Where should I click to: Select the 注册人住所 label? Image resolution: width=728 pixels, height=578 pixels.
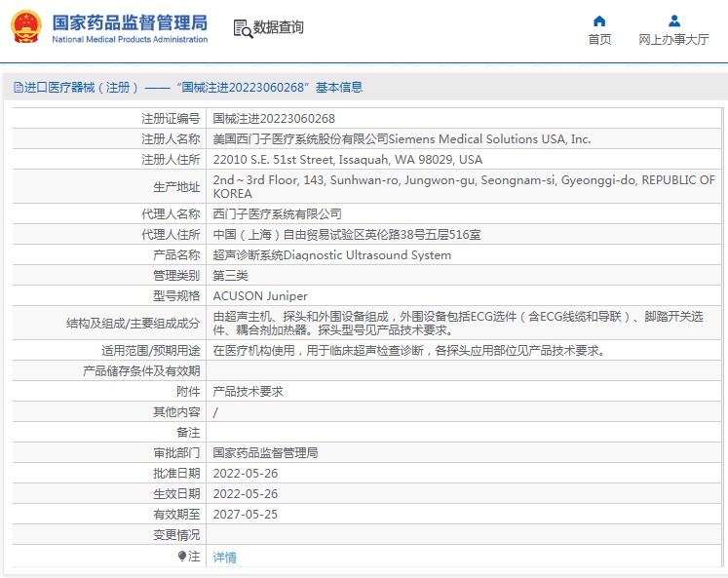click(171, 159)
